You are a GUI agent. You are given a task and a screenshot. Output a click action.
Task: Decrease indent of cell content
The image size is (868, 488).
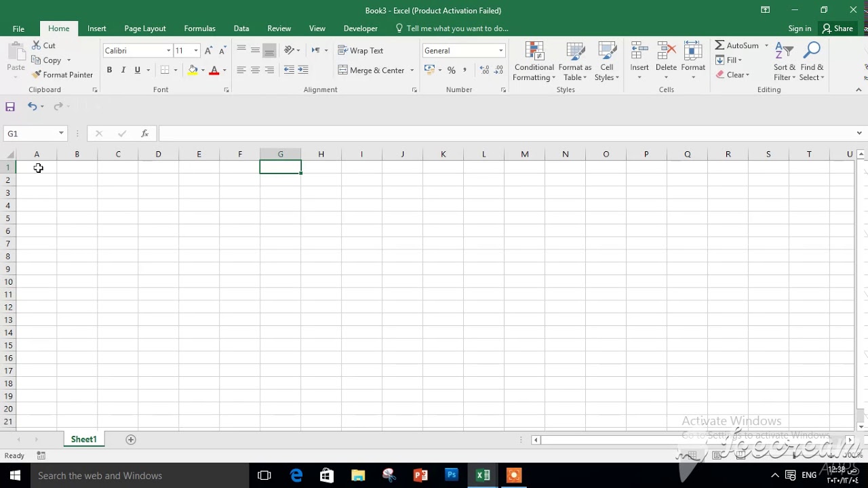tap(289, 70)
